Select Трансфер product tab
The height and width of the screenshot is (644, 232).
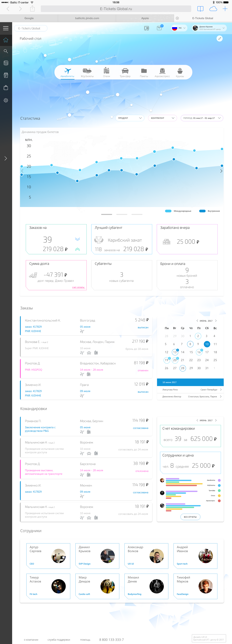tap(125, 73)
